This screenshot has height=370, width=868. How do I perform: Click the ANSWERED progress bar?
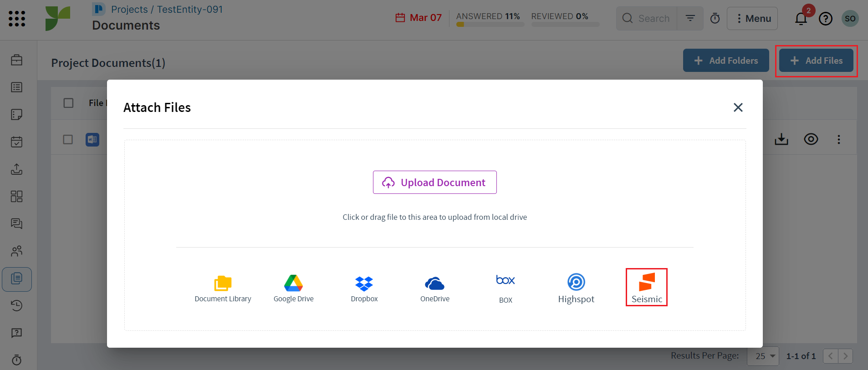point(490,25)
